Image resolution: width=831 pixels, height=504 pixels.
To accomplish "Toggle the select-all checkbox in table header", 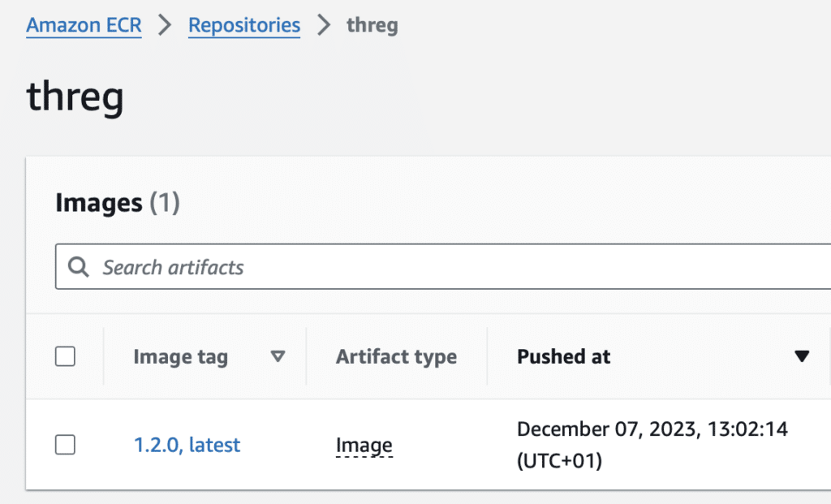I will coord(65,356).
